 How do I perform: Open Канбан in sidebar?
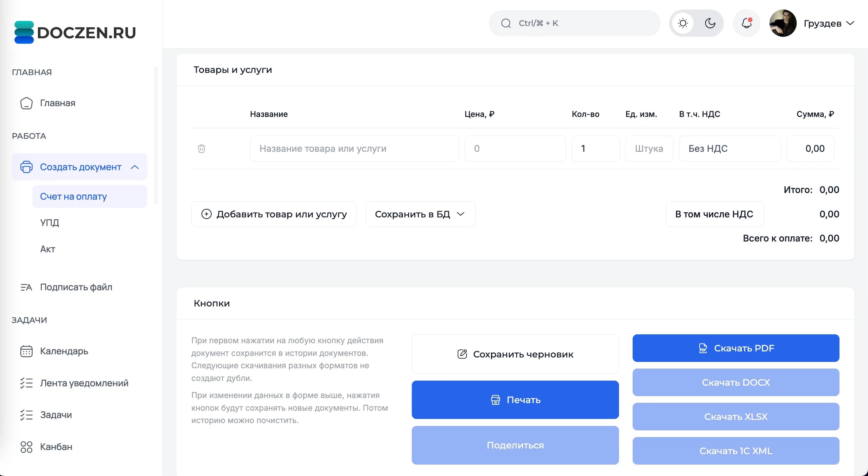tap(56, 447)
